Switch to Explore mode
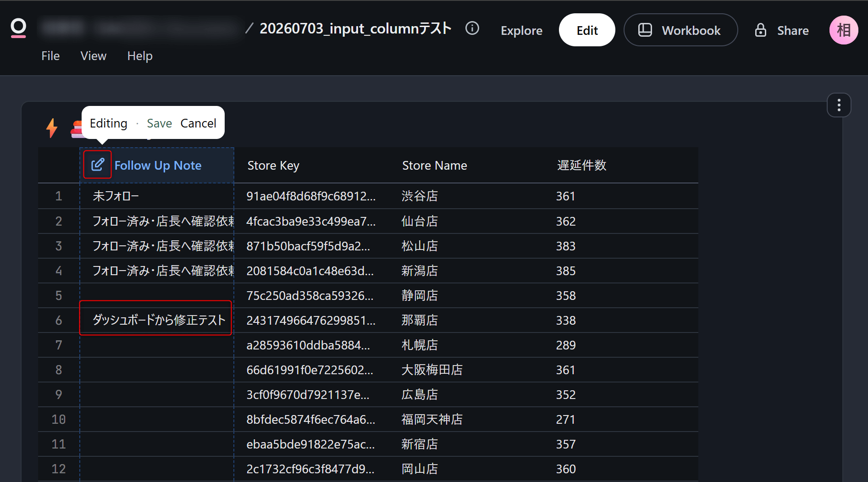868x482 pixels. coord(521,31)
